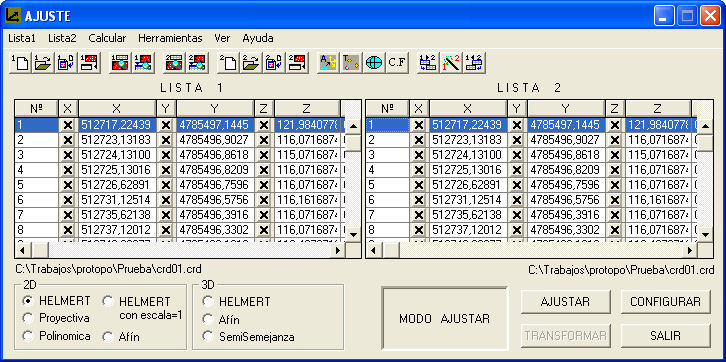
Task: Click the magic wand 1-2 icon
Action: click(x=451, y=63)
